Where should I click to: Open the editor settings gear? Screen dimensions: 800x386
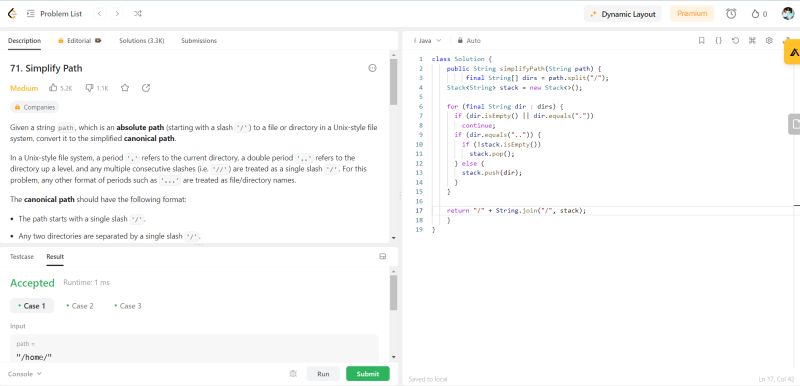coord(769,40)
